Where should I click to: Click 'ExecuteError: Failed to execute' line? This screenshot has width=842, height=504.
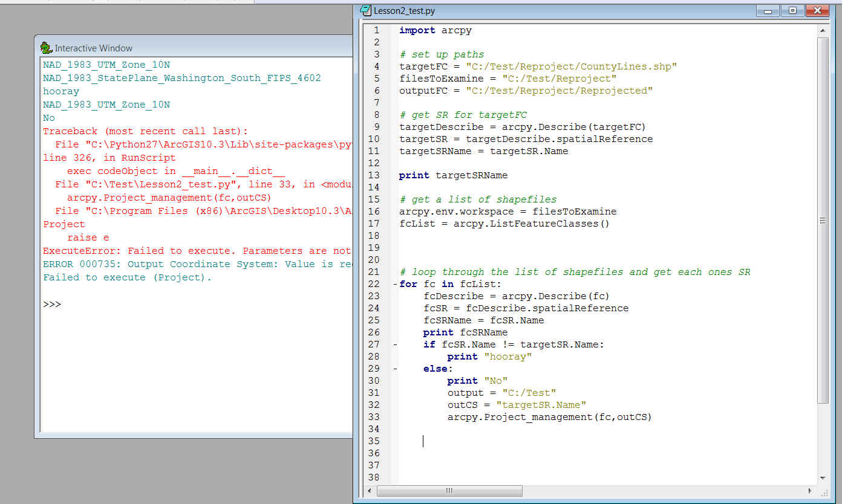197,251
